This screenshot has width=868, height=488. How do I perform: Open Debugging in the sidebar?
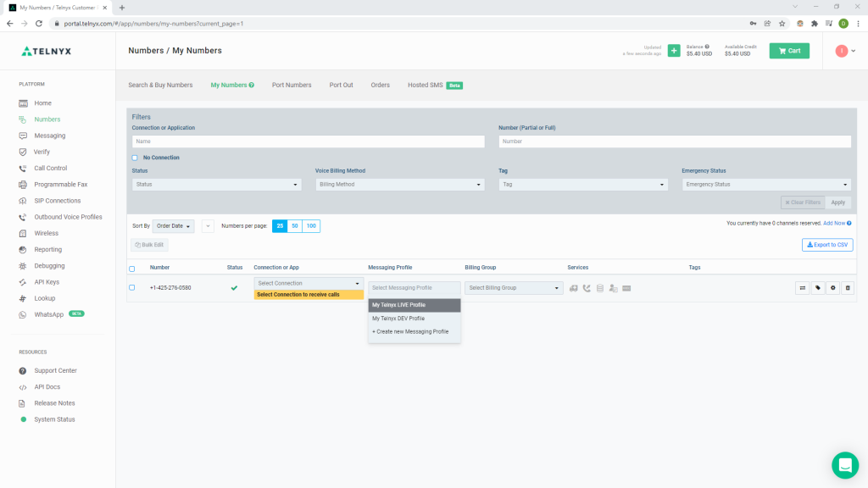(x=49, y=265)
